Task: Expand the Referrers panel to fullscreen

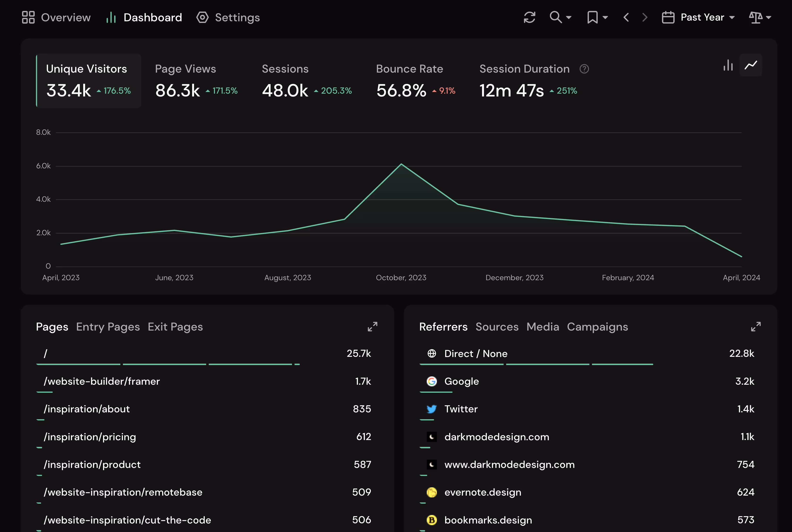Action: [756, 327]
